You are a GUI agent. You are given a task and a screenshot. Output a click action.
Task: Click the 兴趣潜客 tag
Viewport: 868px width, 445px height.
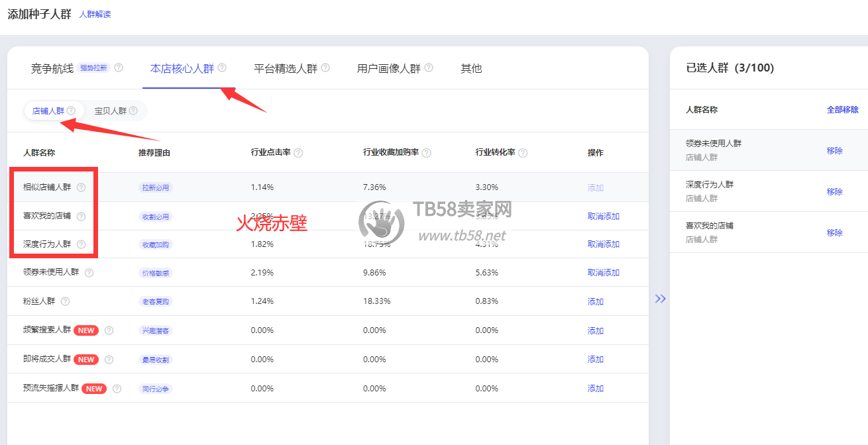(155, 330)
